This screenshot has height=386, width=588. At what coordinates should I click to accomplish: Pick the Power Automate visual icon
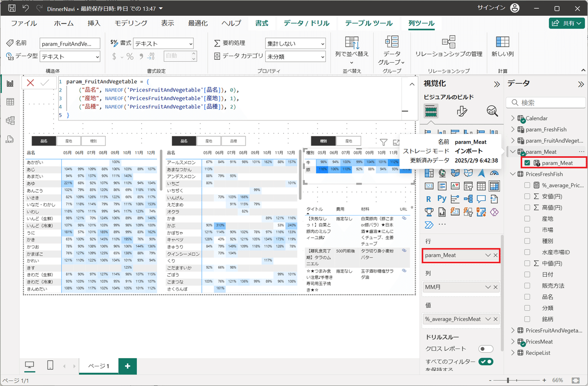click(x=429, y=225)
